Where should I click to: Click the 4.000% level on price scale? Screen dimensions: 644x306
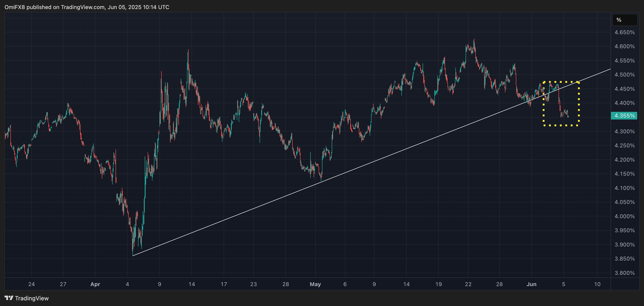[625, 216]
